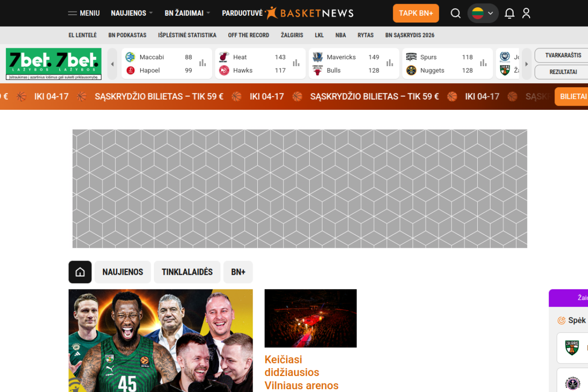Click Hawks score 117

[x=280, y=70]
